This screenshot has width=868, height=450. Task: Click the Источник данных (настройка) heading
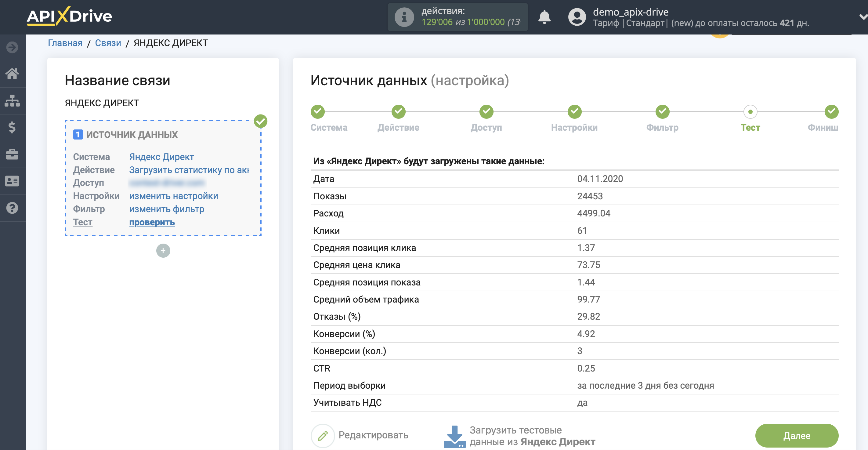coord(409,80)
